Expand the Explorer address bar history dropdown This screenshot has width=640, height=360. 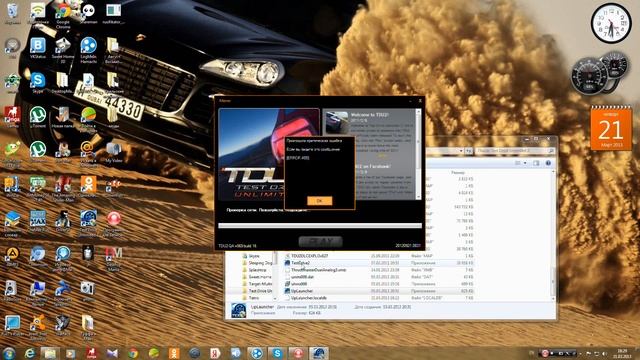pyautogui.click(x=461, y=151)
